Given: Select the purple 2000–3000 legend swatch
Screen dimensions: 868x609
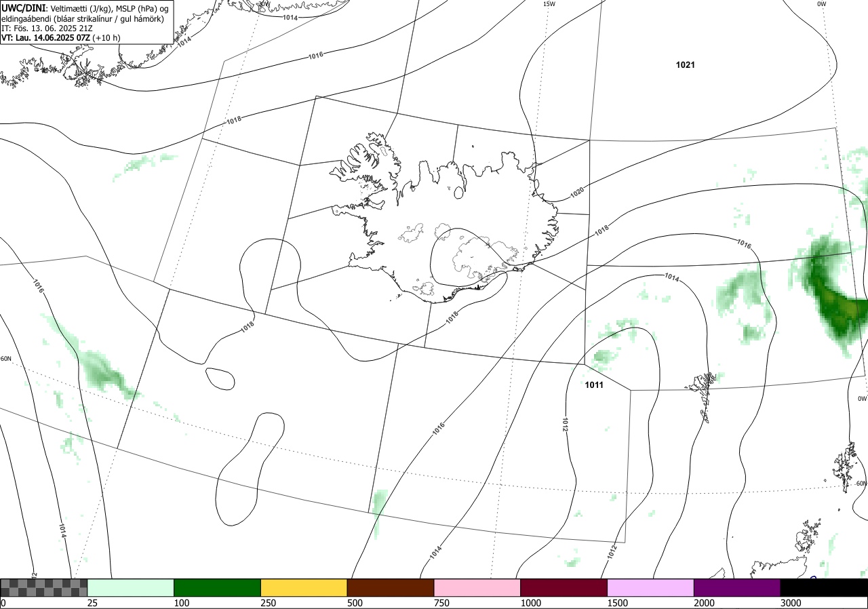Looking at the screenshot, I should pos(737,587).
